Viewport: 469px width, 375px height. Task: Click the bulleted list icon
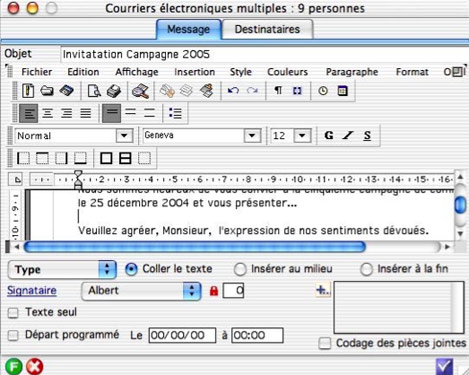click(x=175, y=113)
